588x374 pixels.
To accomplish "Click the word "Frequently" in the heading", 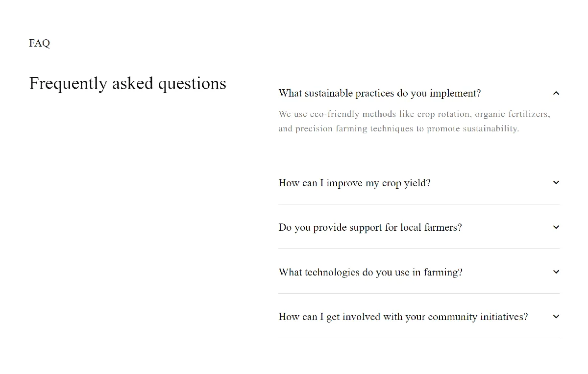I will [68, 83].
